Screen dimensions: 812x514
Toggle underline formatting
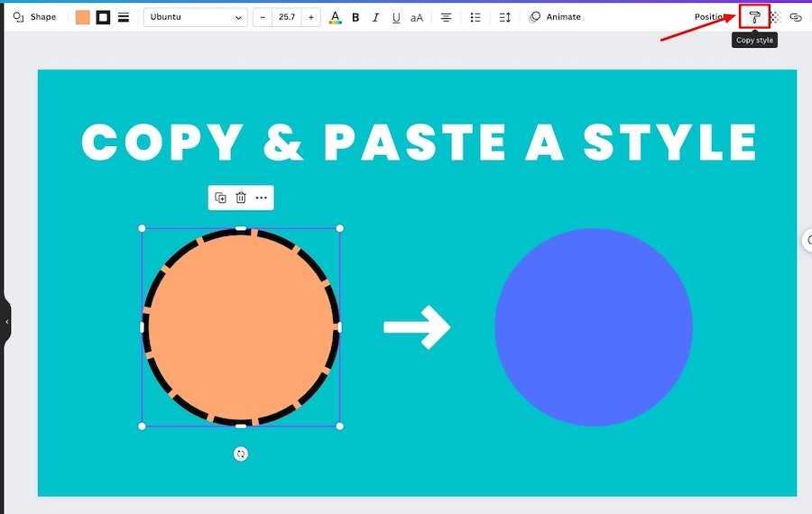pyautogui.click(x=395, y=17)
